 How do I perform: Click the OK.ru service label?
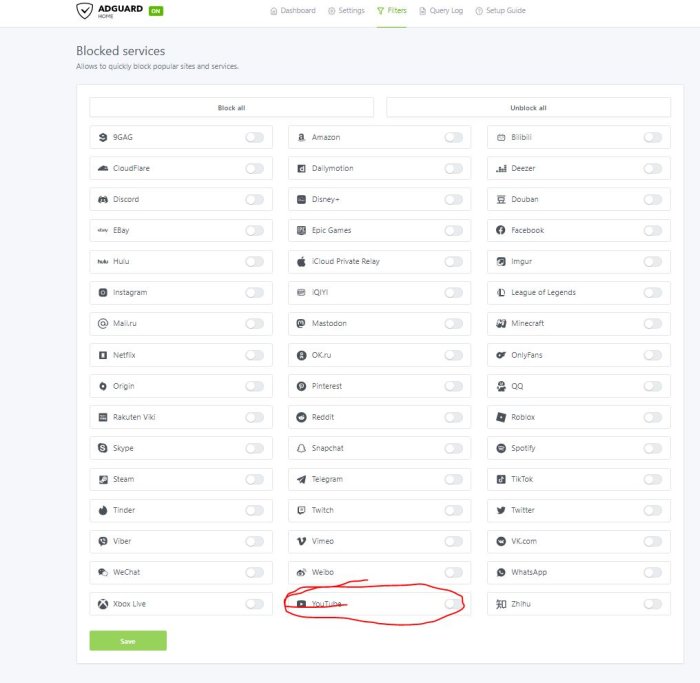point(321,355)
